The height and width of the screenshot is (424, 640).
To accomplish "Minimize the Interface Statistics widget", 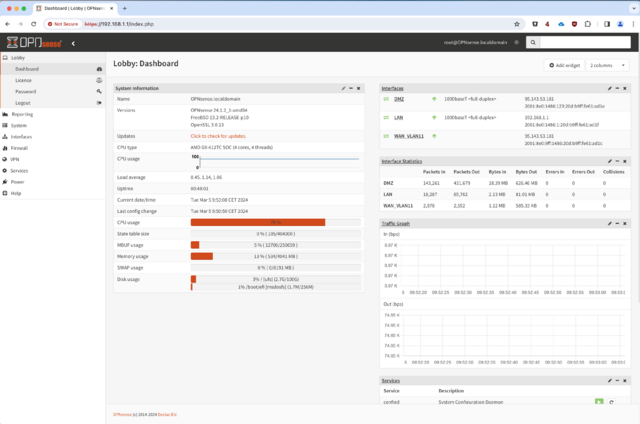I will click(617, 161).
